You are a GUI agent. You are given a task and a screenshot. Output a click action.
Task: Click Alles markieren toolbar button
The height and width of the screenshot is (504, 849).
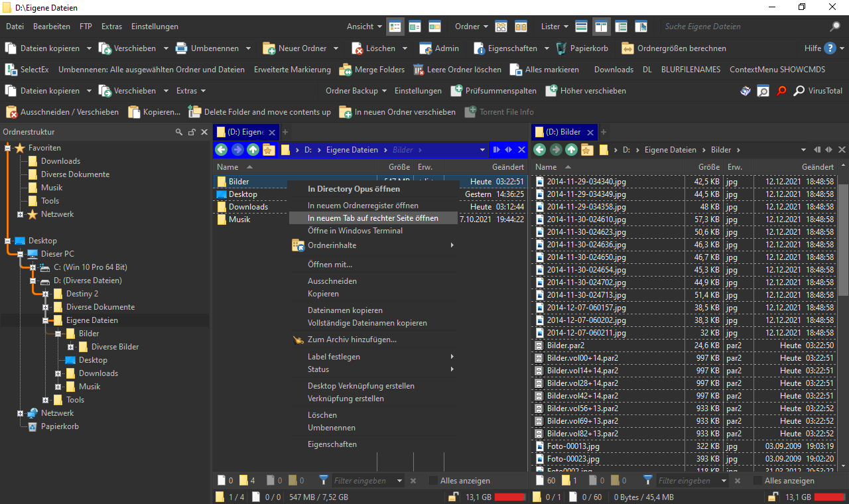pos(545,70)
